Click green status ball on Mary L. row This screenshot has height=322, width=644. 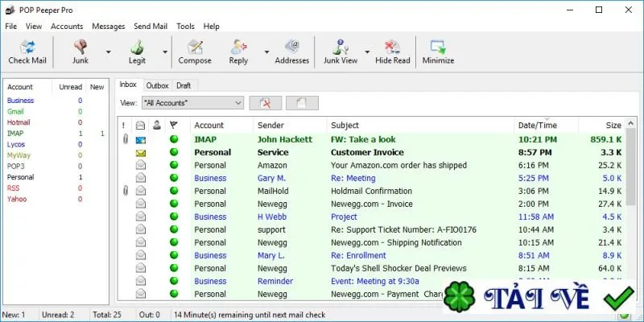pos(174,255)
